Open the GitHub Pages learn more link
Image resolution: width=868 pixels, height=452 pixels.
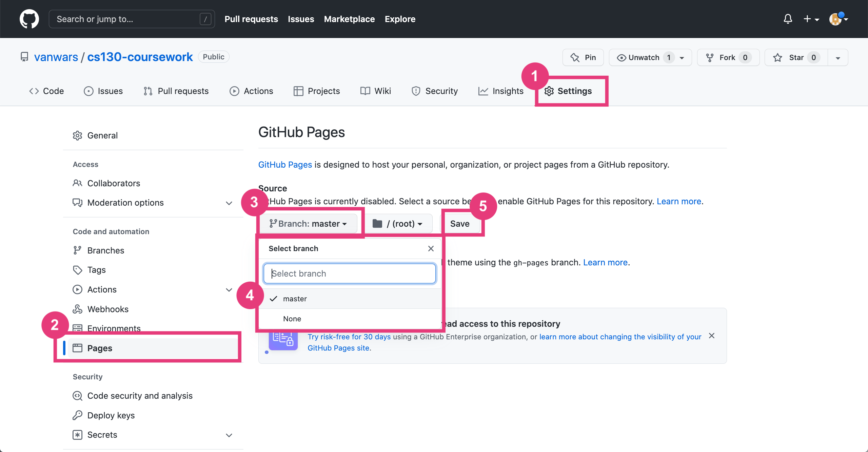285,165
